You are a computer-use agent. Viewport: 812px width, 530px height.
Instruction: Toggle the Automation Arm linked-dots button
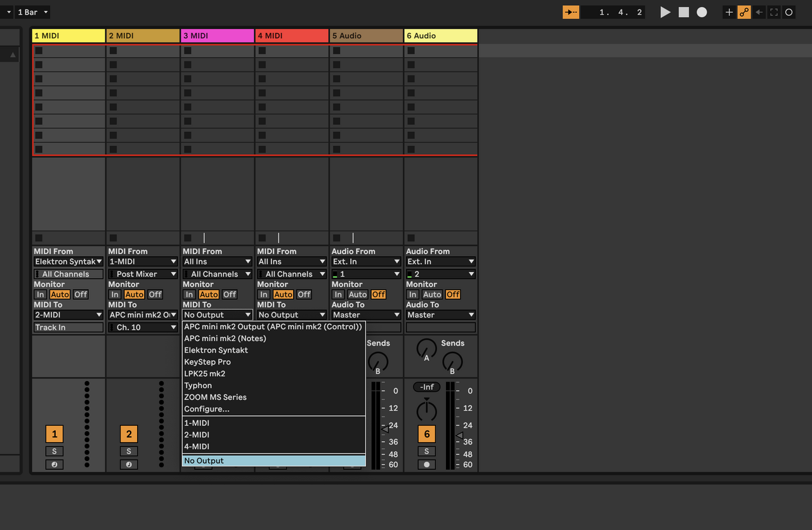pyautogui.click(x=744, y=12)
